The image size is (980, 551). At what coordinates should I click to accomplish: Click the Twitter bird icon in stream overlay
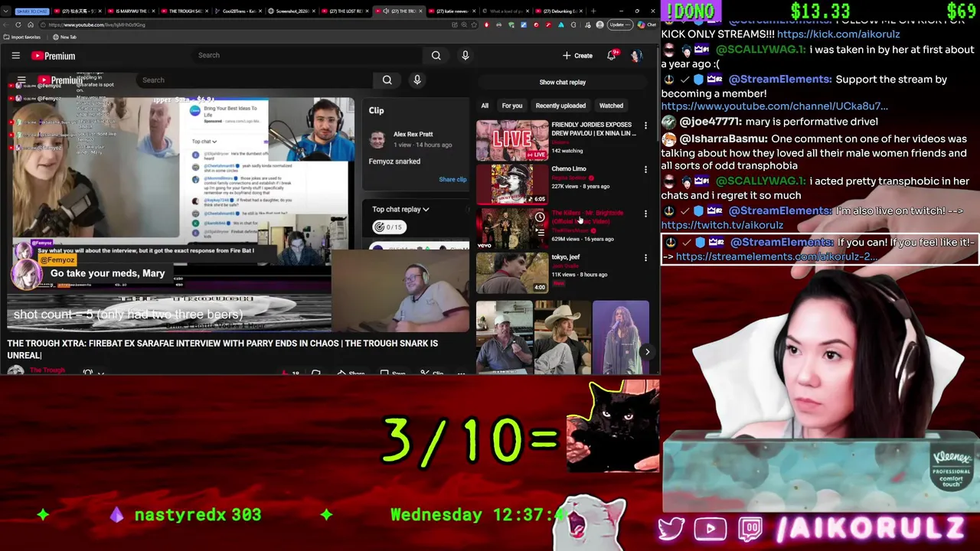pyautogui.click(x=671, y=529)
